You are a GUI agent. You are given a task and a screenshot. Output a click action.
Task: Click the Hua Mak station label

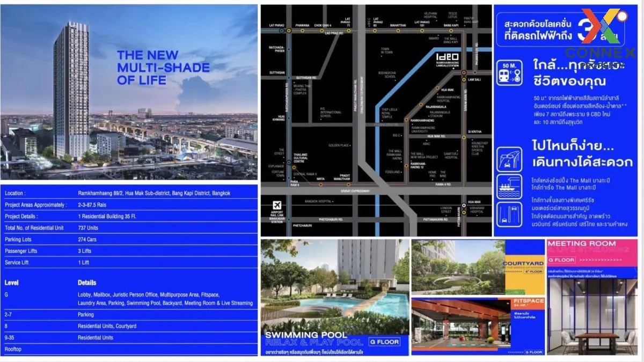447,89
